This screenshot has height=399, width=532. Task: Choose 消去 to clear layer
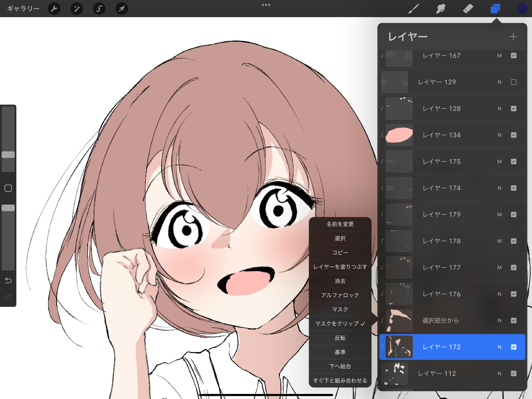pos(340,281)
